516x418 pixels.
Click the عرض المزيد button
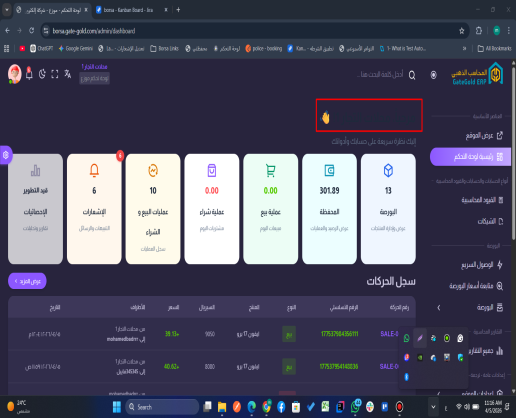(x=27, y=281)
